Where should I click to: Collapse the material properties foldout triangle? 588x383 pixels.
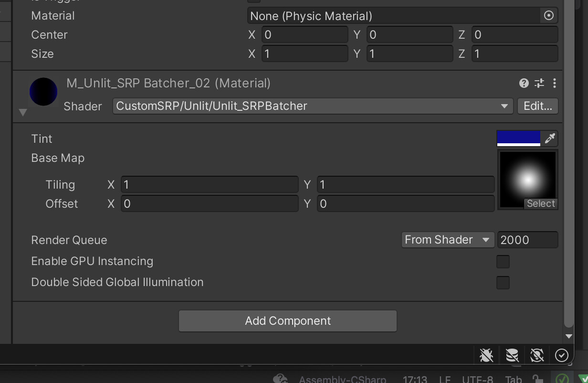click(22, 113)
